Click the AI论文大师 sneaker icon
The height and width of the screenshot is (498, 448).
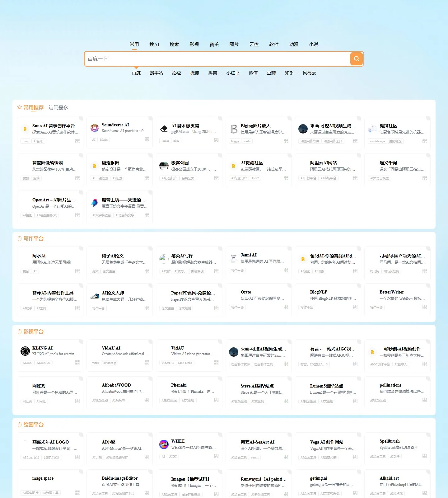95,296
